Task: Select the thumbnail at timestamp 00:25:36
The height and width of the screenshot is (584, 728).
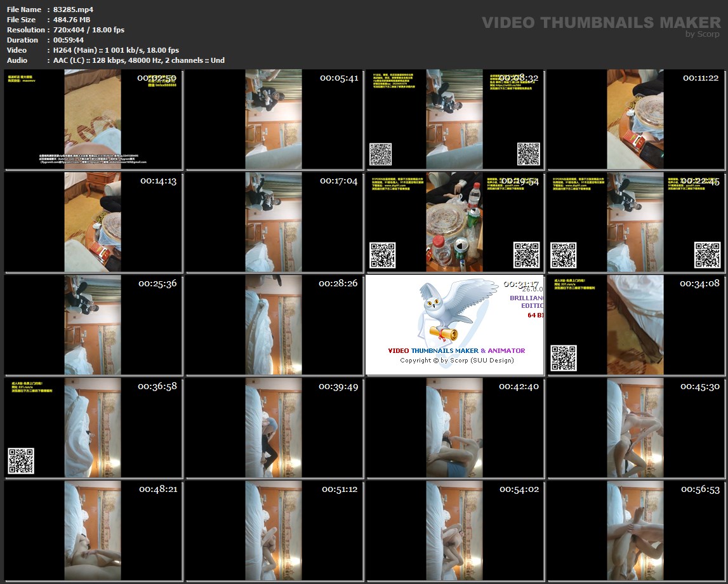Action: pos(93,325)
